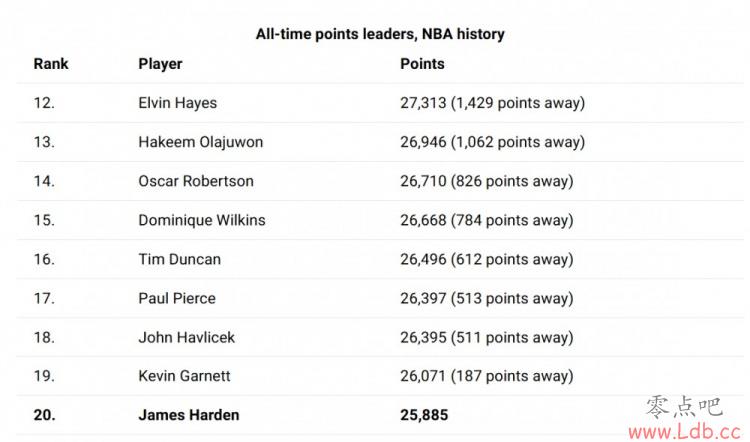Click John Havlicek player name

pos(187,338)
